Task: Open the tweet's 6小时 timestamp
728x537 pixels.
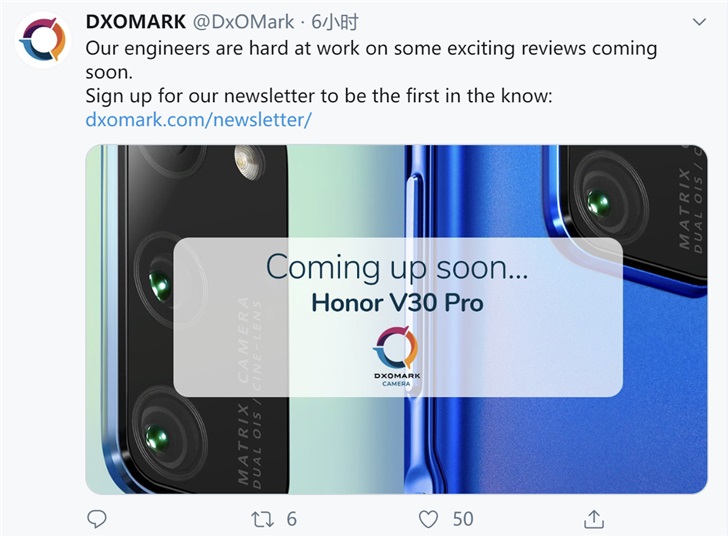Action: point(335,22)
